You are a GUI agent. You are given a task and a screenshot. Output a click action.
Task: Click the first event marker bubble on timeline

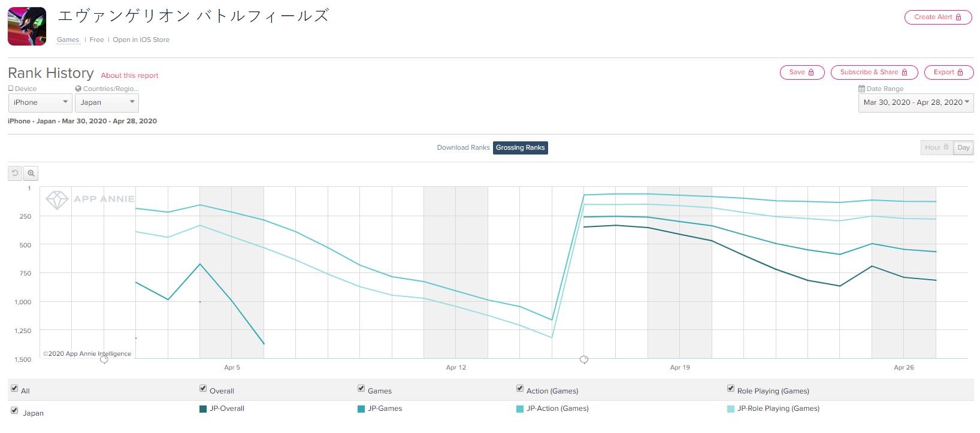point(104,360)
